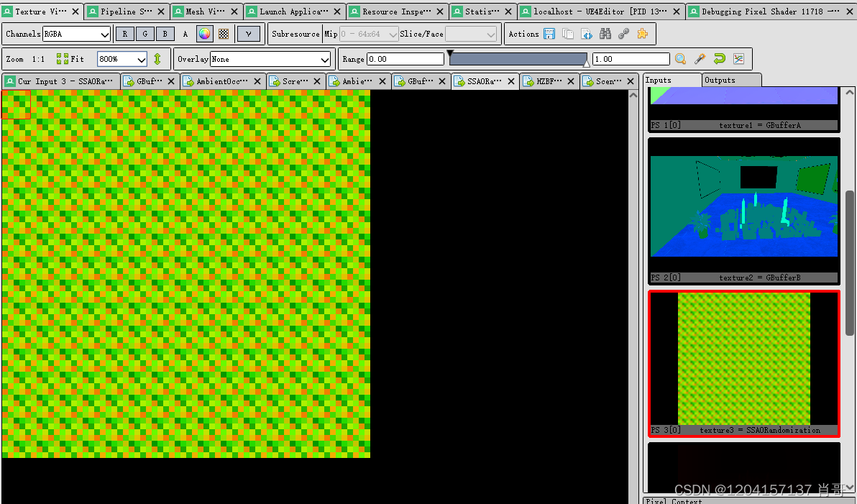Open texture as buffer via code page icon

(587, 34)
